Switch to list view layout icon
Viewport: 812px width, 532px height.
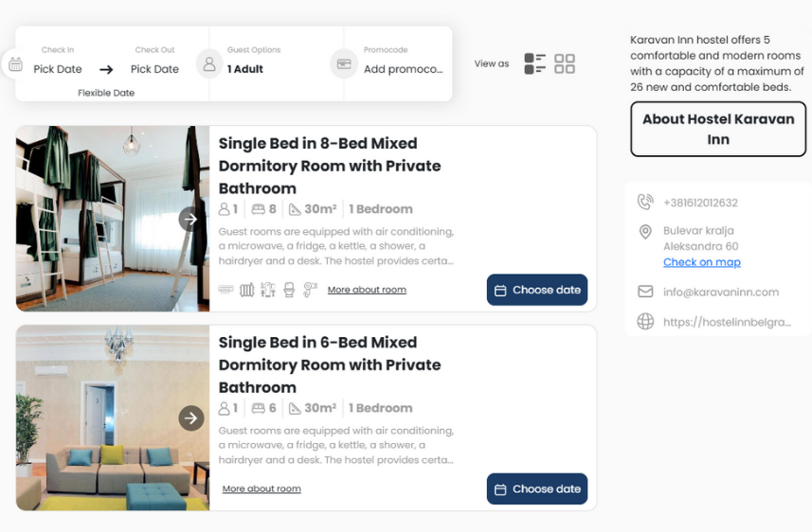(x=535, y=63)
